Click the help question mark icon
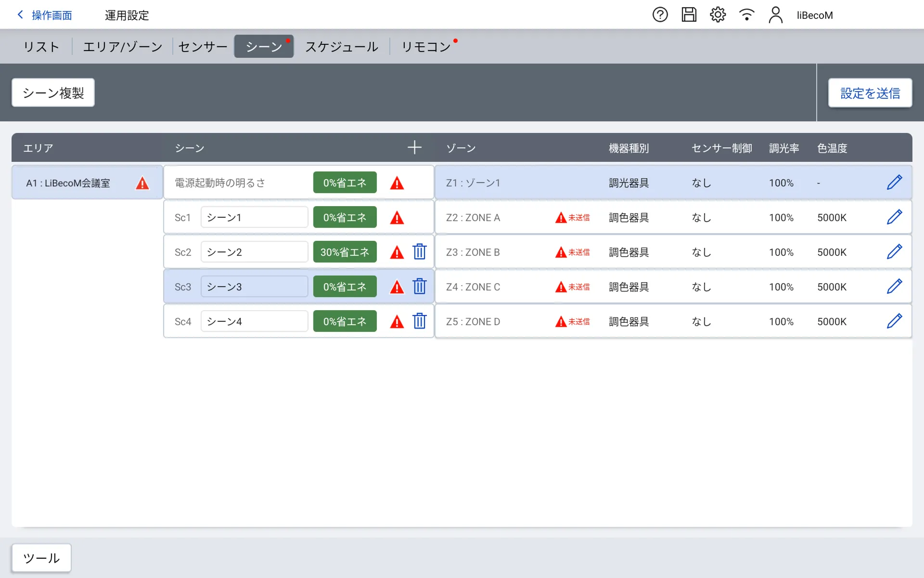This screenshot has width=924, height=578. 660,15
